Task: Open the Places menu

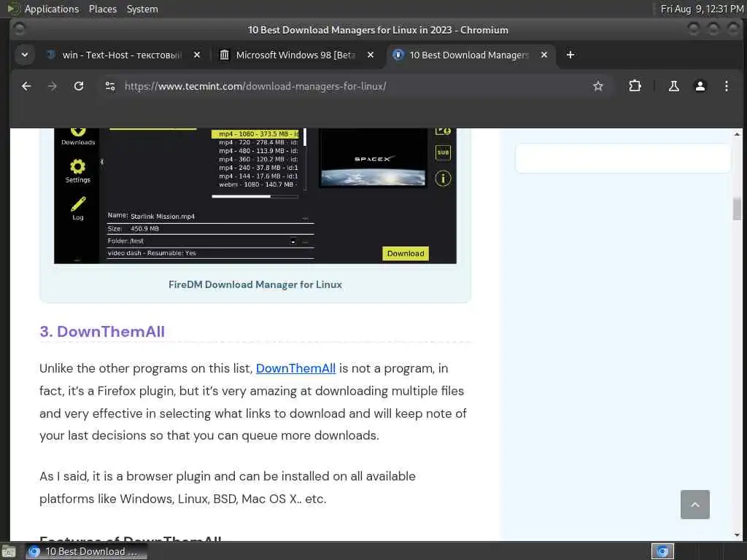Action: [x=102, y=9]
